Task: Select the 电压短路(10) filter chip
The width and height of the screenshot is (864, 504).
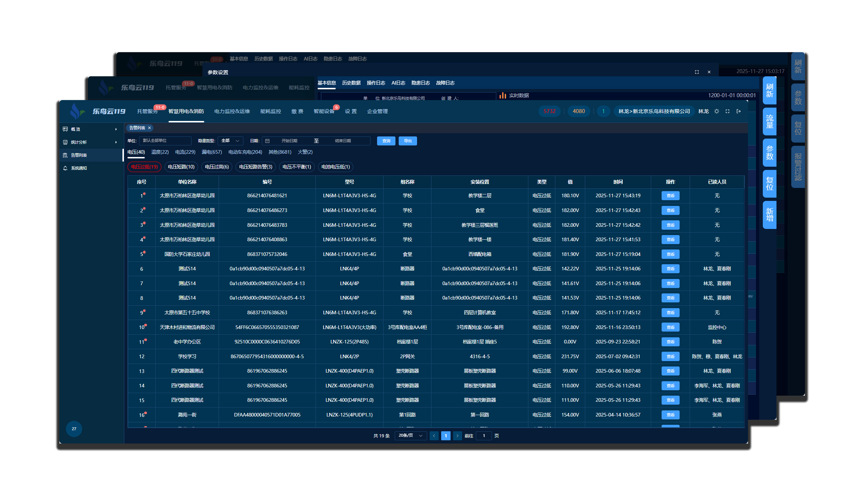Action: (x=181, y=167)
